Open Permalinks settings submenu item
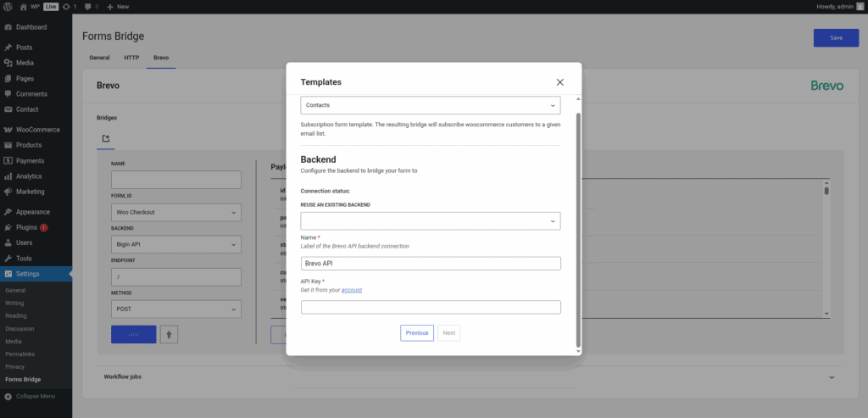This screenshot has width=868, height=418. pyautogui.click(x=19, y=354)
